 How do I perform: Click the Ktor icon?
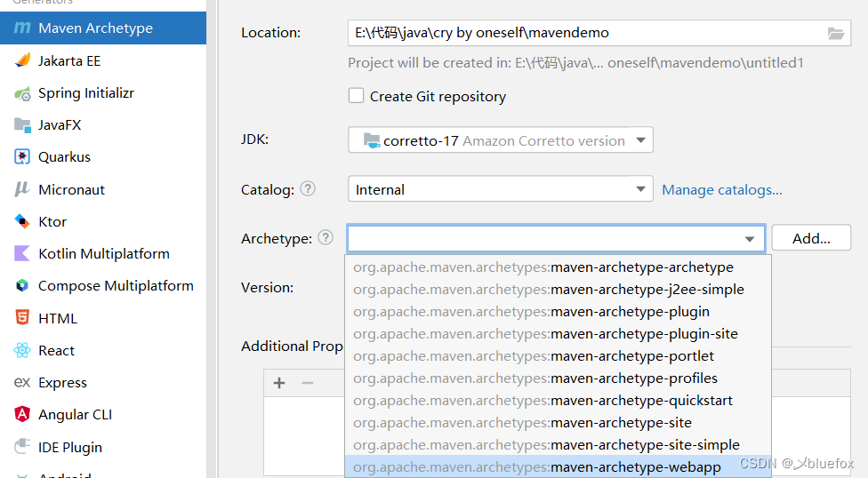(x=22, y=221)
